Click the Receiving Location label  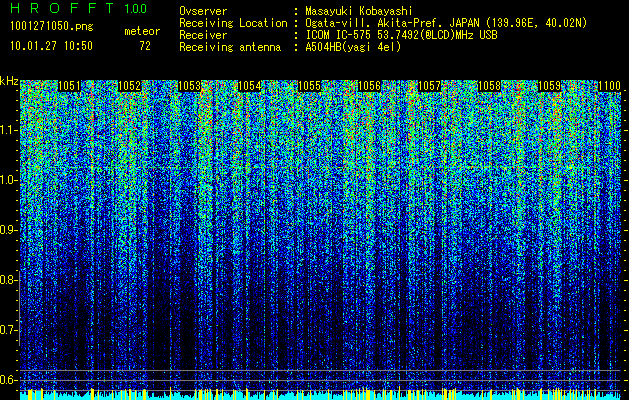(233, 23)
